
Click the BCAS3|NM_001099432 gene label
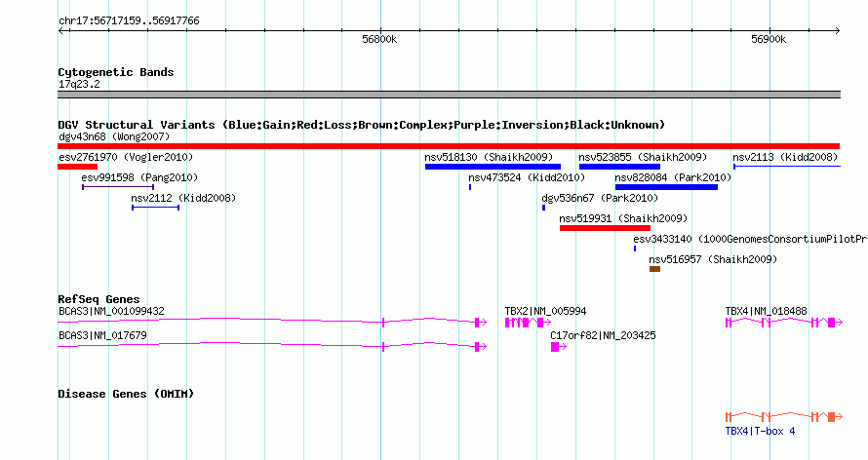(x=111, y=311)
